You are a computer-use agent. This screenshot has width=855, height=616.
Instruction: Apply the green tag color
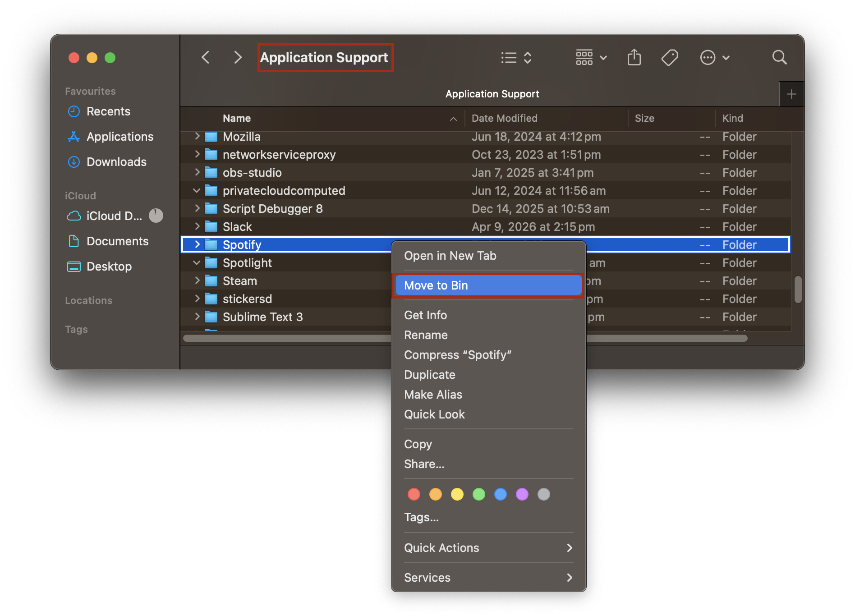tap(479, 494)
